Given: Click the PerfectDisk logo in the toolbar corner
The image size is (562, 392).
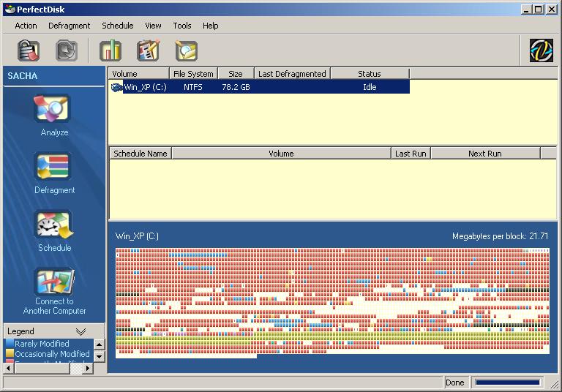Looking at the screenshot, I should (542, 50).
